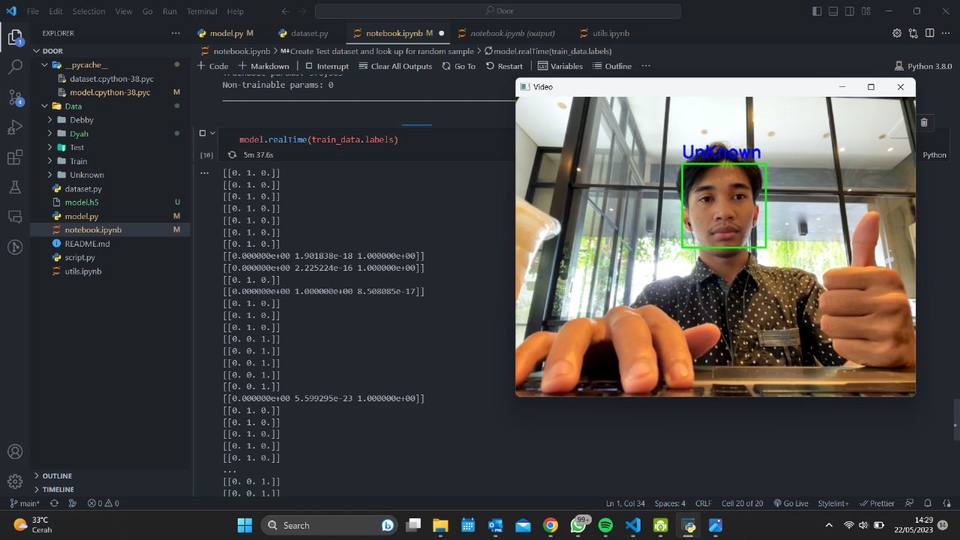This screenshot has height=540, width=960.
Task: Open the Explorer view in activity bar
Action: pyautogui.click(x=15, y=38)
